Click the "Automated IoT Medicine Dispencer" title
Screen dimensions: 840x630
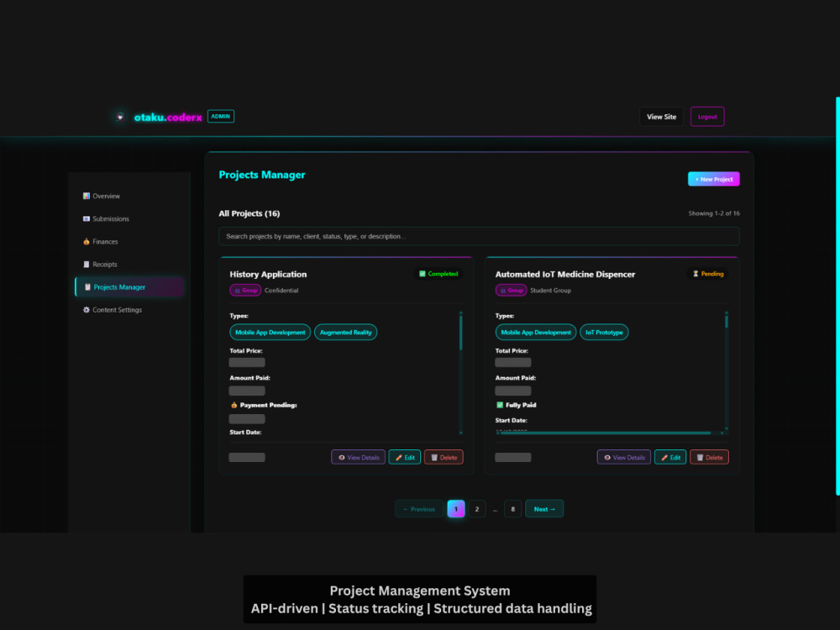(x=565, y=275)
